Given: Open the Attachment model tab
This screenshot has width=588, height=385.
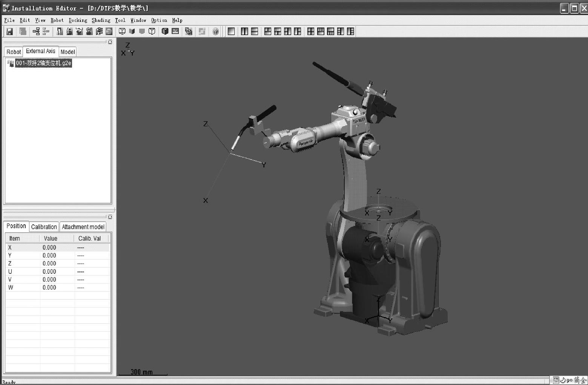Looking at the screenshot, I should pos(83,227).
